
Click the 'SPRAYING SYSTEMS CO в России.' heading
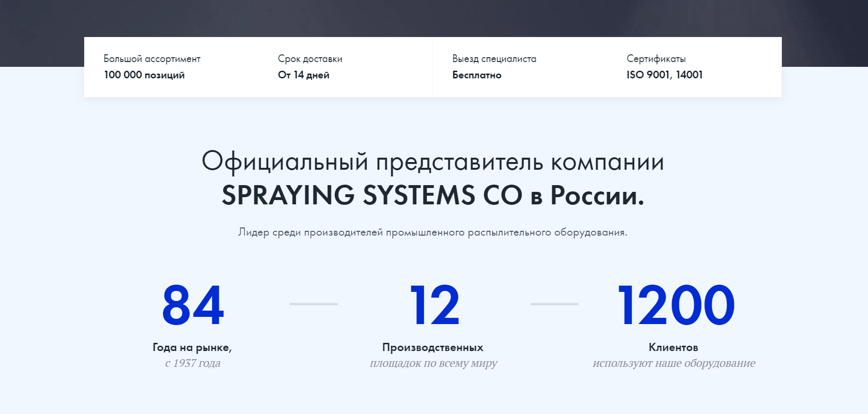coord(433,195)
